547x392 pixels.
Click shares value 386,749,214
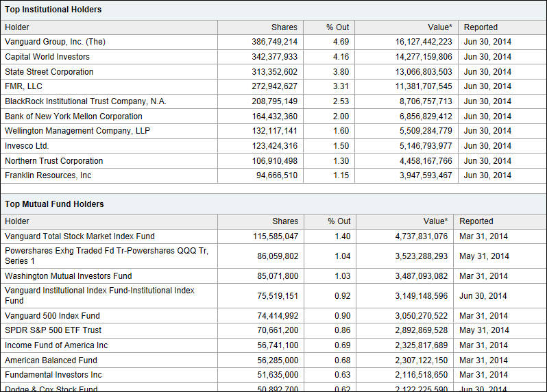click(x=275, y=42)
